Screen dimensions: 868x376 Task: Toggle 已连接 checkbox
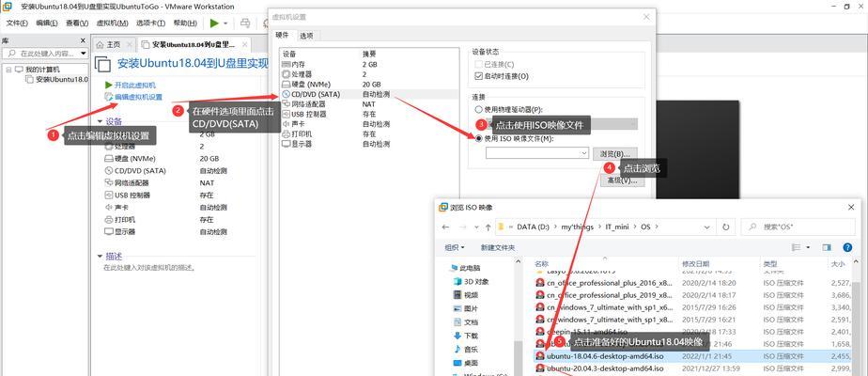[479, 64]
